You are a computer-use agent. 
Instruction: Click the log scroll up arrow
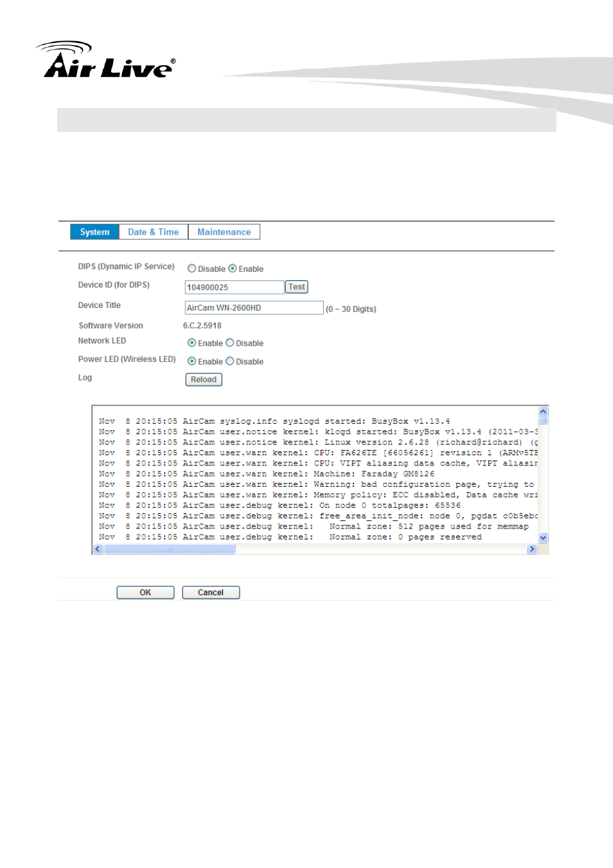543,411
